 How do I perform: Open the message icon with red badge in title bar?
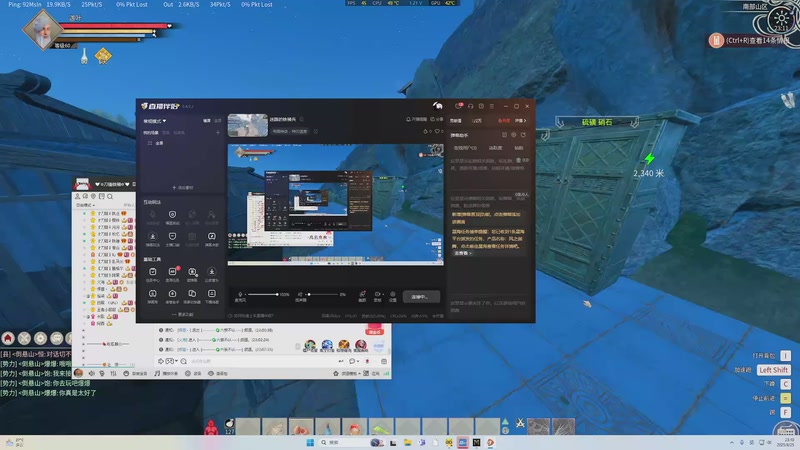(x=458, y=106)
